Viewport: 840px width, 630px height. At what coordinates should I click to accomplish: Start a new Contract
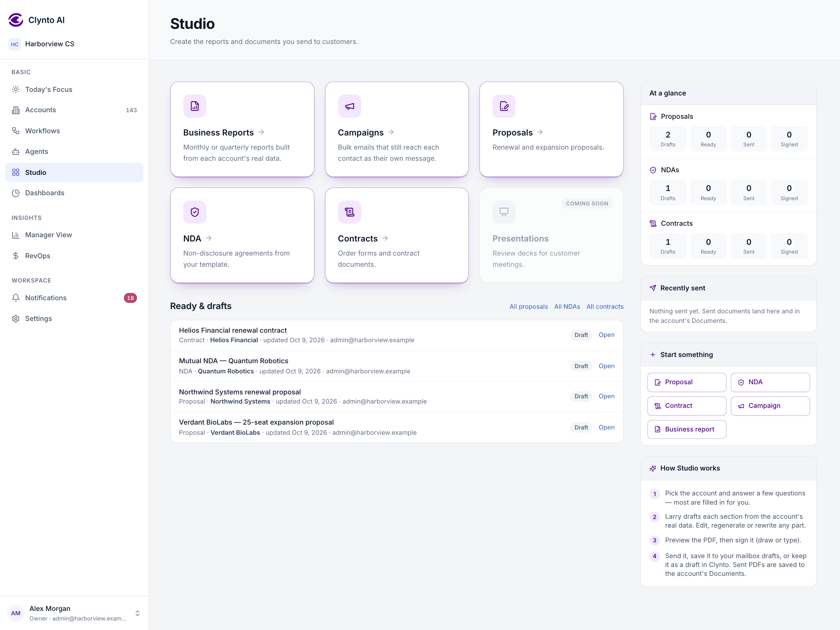click(686, 406)
